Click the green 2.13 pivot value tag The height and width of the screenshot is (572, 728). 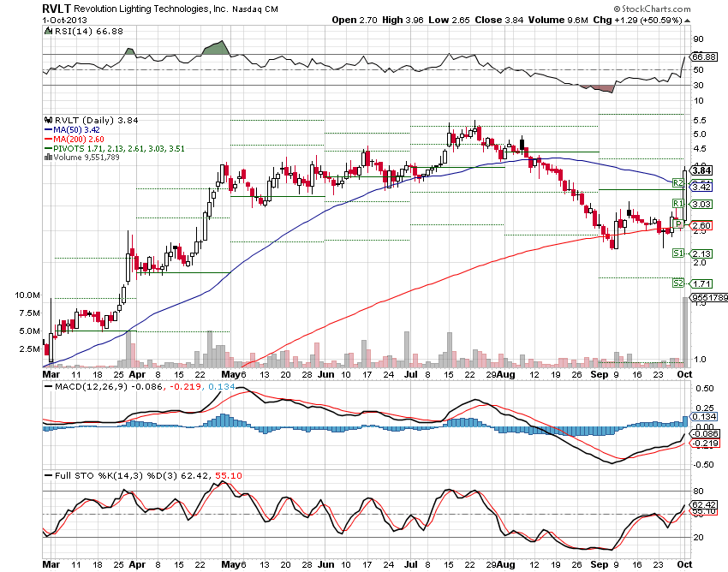tap(701, 253)
